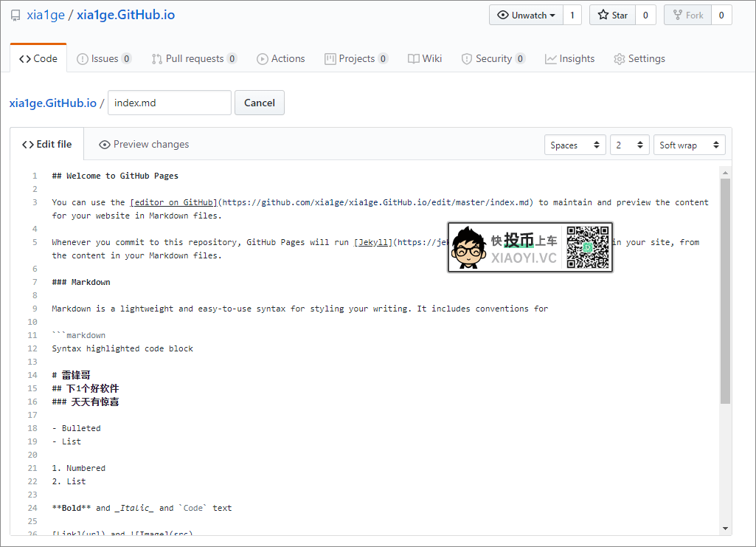
Task: Open Actions via its circular play icon
Action: coord(261,58)
